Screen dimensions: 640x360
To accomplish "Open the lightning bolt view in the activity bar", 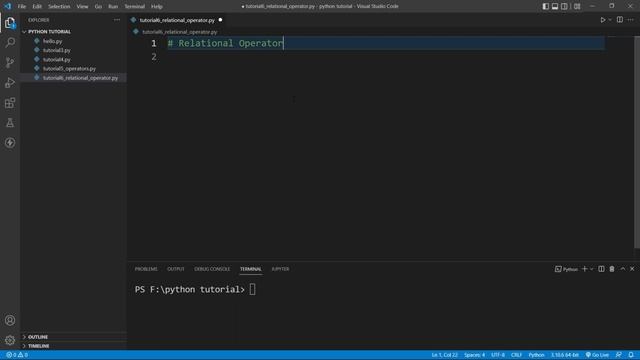I will 10,143.
